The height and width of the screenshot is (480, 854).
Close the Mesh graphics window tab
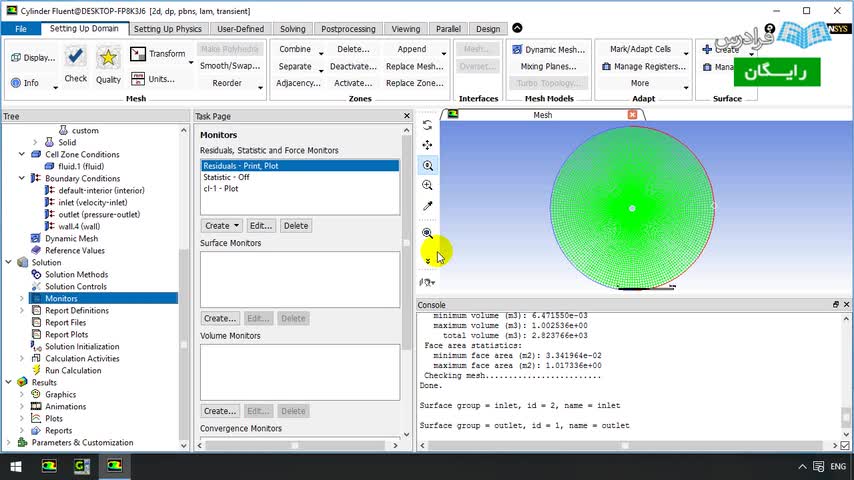coord(632,114)
